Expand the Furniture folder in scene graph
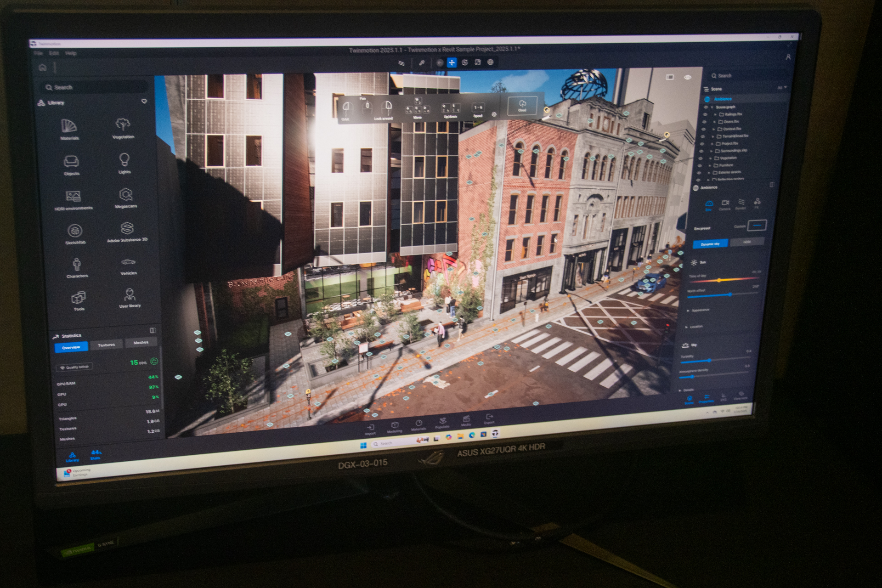This screenshot has width=882, height=588. tap(710, 165)
